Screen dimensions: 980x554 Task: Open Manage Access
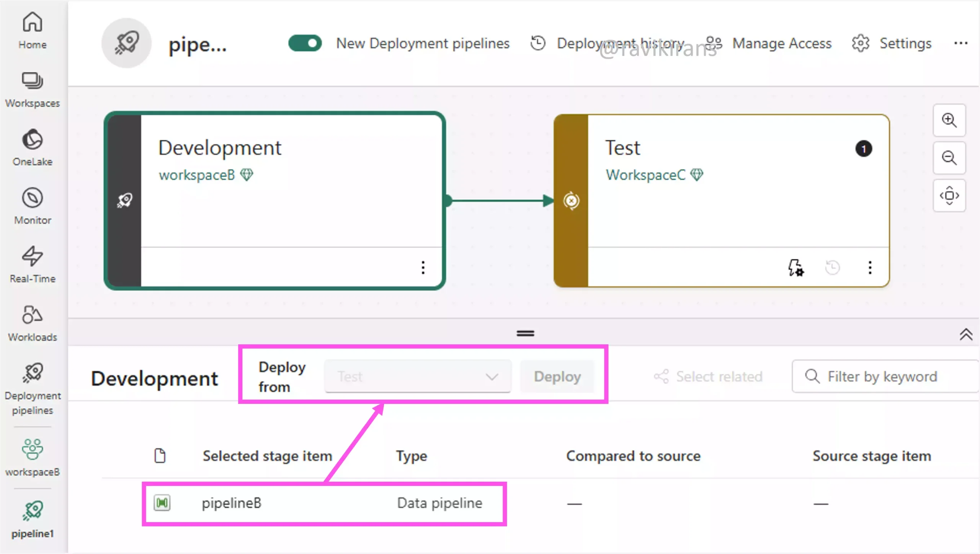point(769,43)
